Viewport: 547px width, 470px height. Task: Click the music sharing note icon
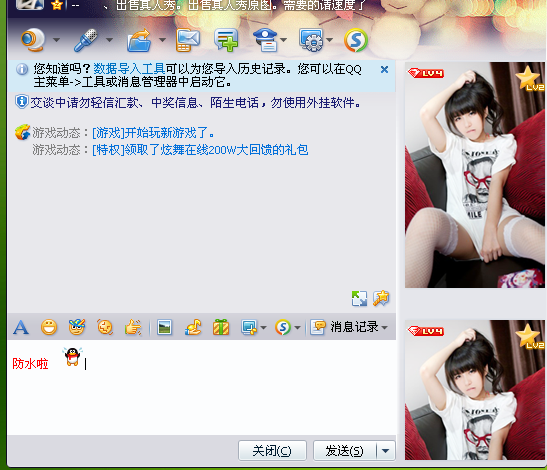tap(193, 328)
